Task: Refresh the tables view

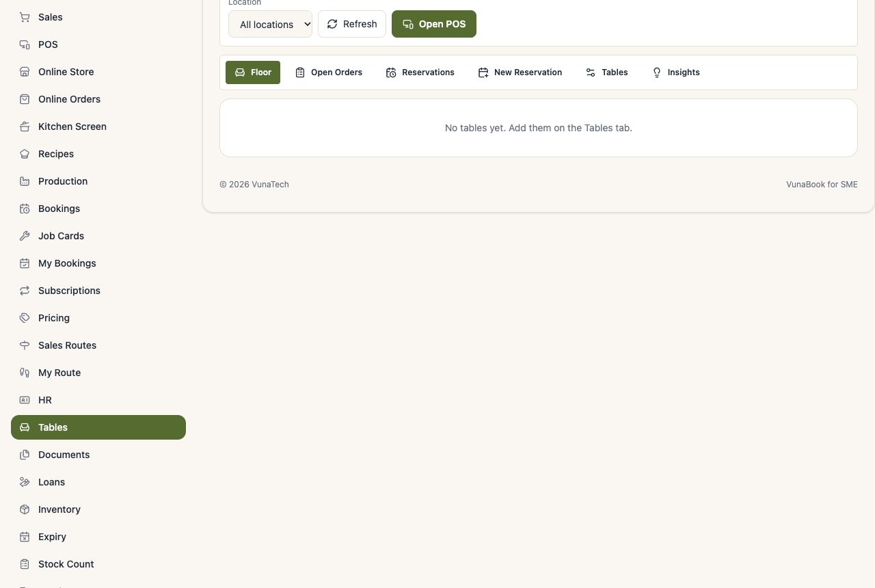Action: click(352, 24)
